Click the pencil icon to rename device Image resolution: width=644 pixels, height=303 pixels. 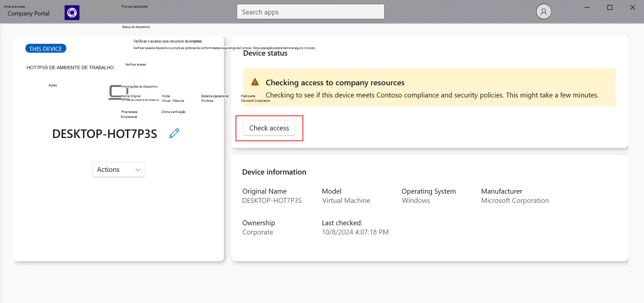174,133
